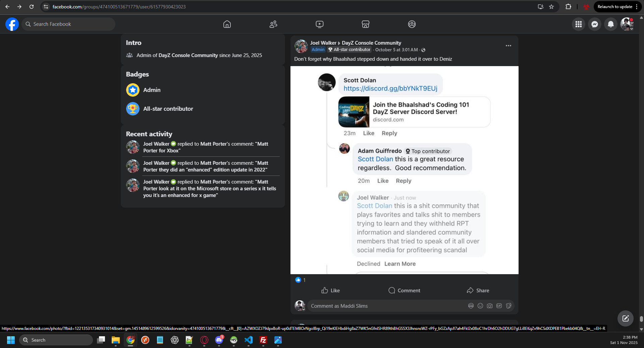Open Joel Walker's avatar on the post
The image size is (644, 348).
pyautogui.click(x=301, y=46)
